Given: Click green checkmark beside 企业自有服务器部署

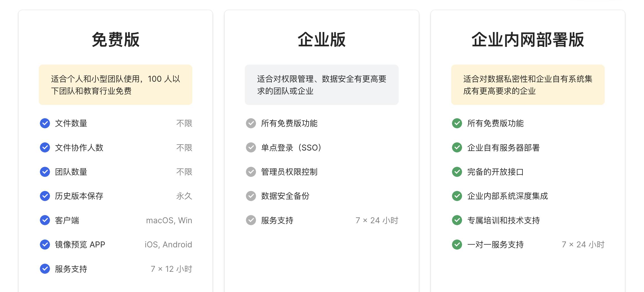Looking at the screenshot, I should pyautogui.click(x=457, y=148).
